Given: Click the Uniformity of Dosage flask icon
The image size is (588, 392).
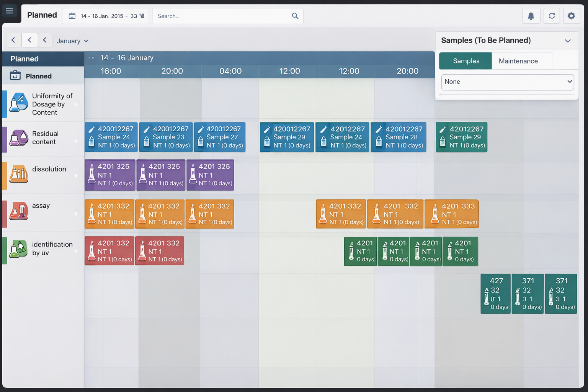Looking at the screenshot, I should [x=18, y=103].
